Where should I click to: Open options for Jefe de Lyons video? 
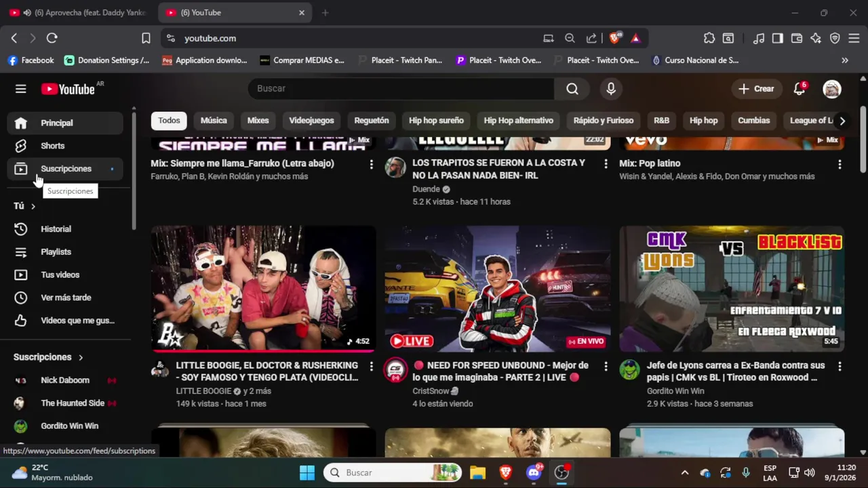[x=840, y=366]
